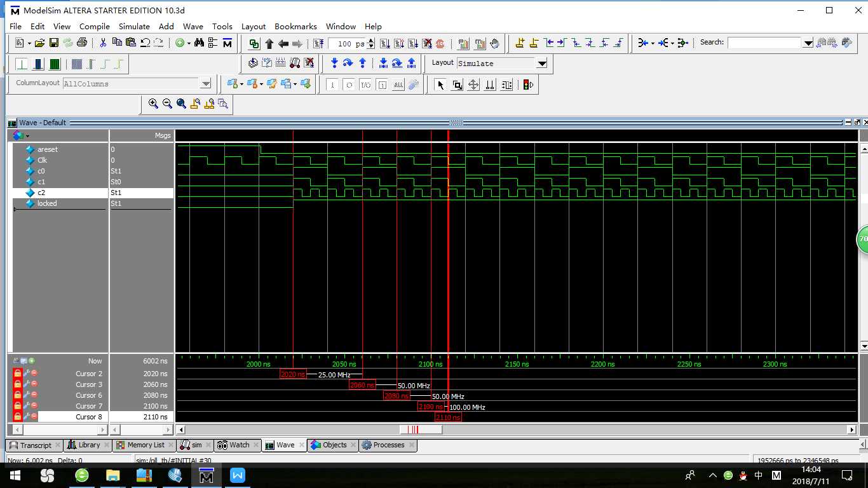Screen dimensions: 868x488
Task: Expand the green Add icon dropdown arrow
Action: click(189, 43)
